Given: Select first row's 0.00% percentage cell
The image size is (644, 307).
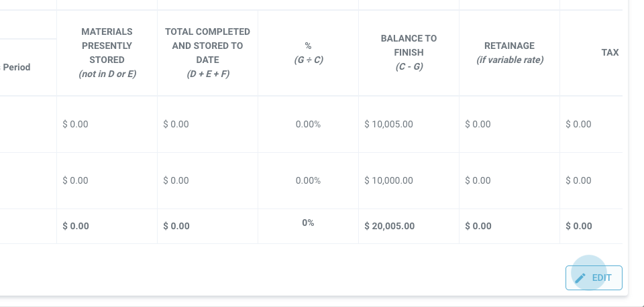Looking at the screenshot, I should (x=308, y=124).
